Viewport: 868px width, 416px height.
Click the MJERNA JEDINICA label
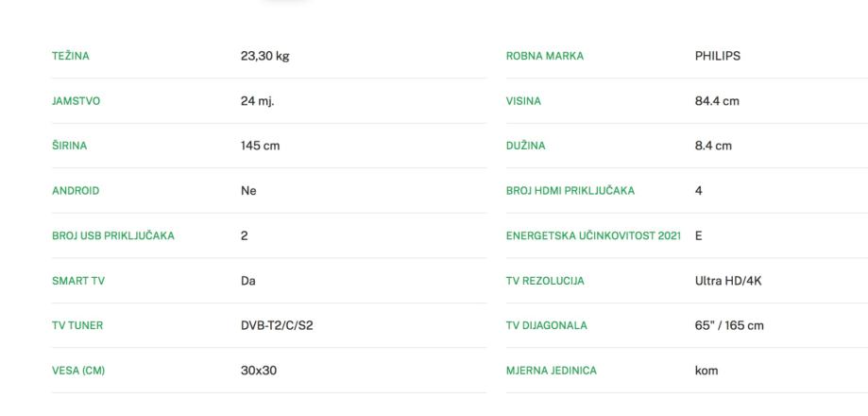click(x=552, y=371)
